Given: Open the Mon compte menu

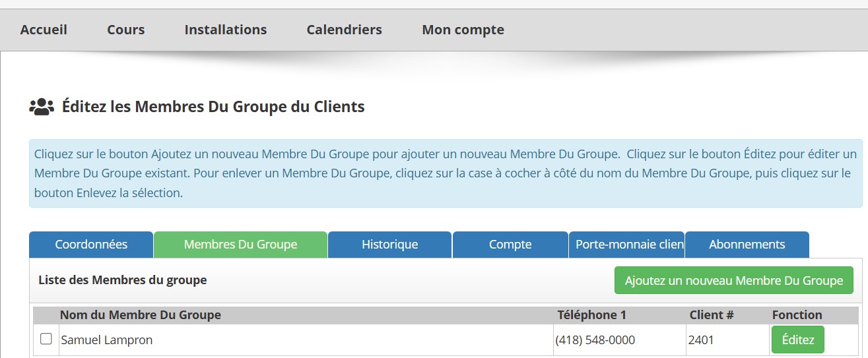Looking at the screenshot, I should [463, 30].
